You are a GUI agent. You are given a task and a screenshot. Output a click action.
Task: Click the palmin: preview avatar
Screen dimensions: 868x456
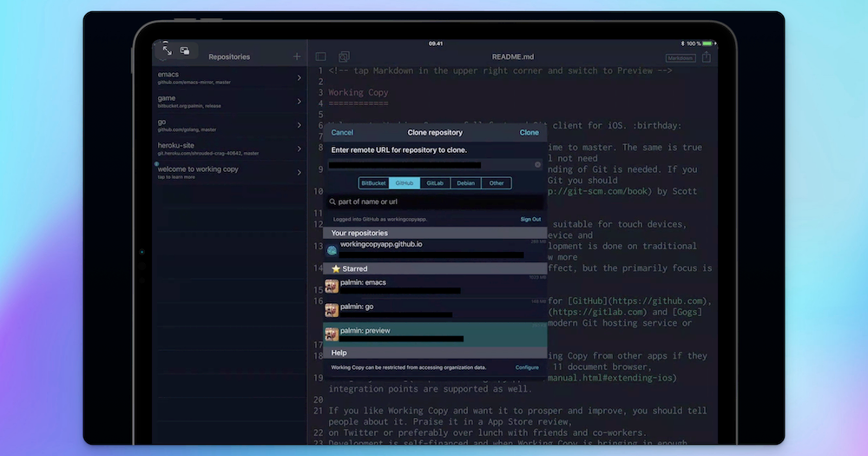332,334
